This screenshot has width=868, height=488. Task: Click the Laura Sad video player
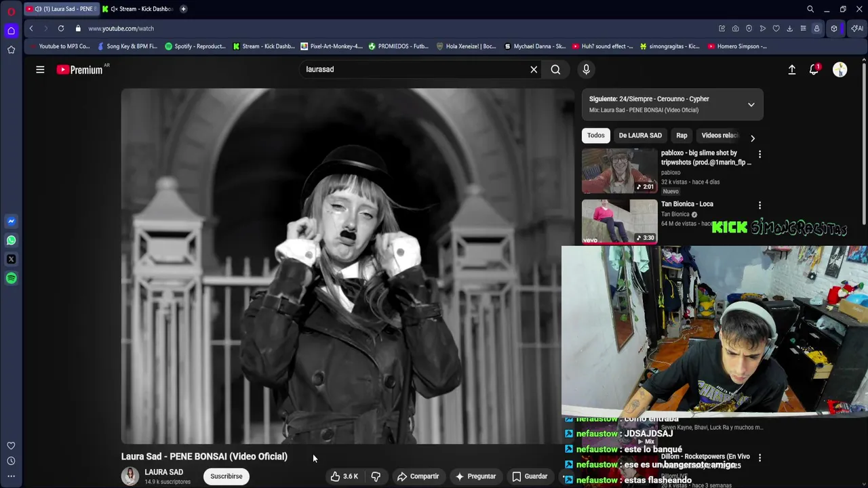pos(347,266)
